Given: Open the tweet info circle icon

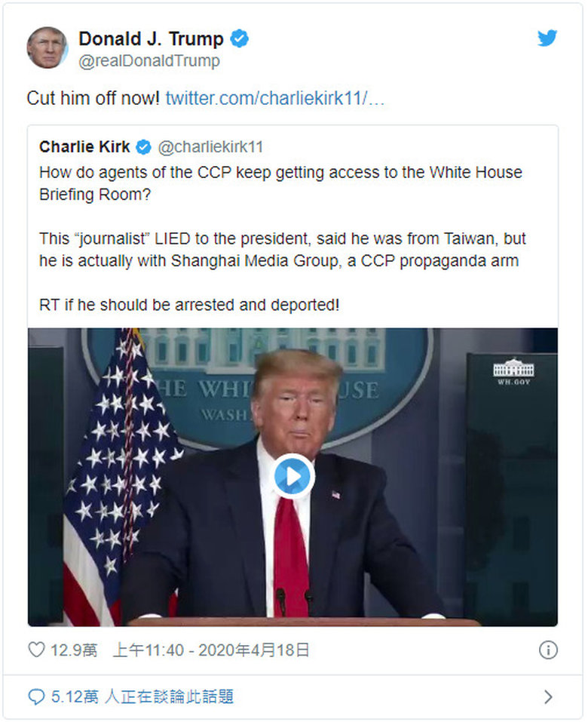Looking at the screenshot, I should coord(548,650).
